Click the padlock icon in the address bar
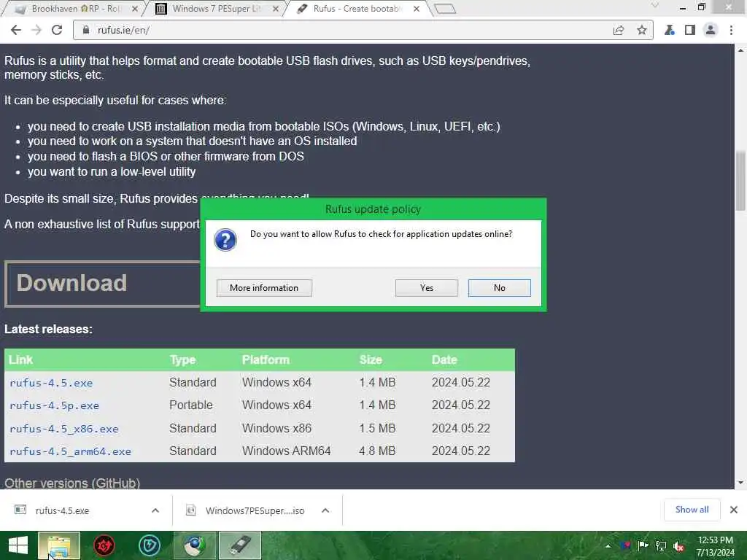 [x=86, y=30]
